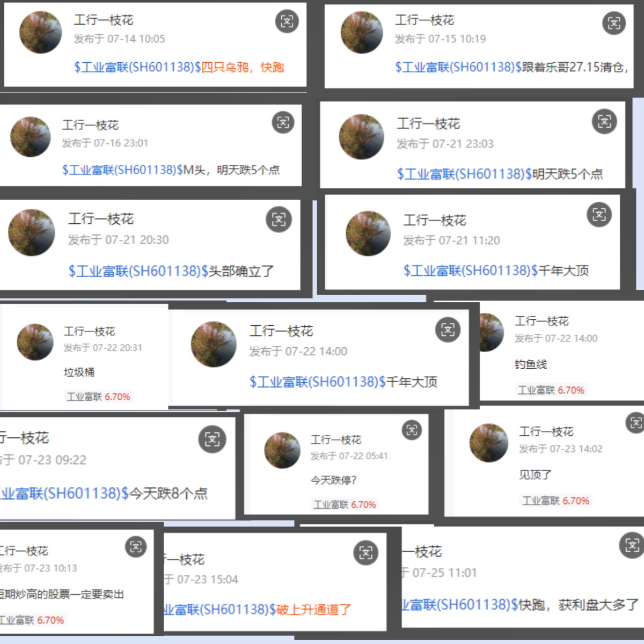Open stock link in 头部确立了 post
The height and width of the screenshot is (644, 644).
(138, 271)
